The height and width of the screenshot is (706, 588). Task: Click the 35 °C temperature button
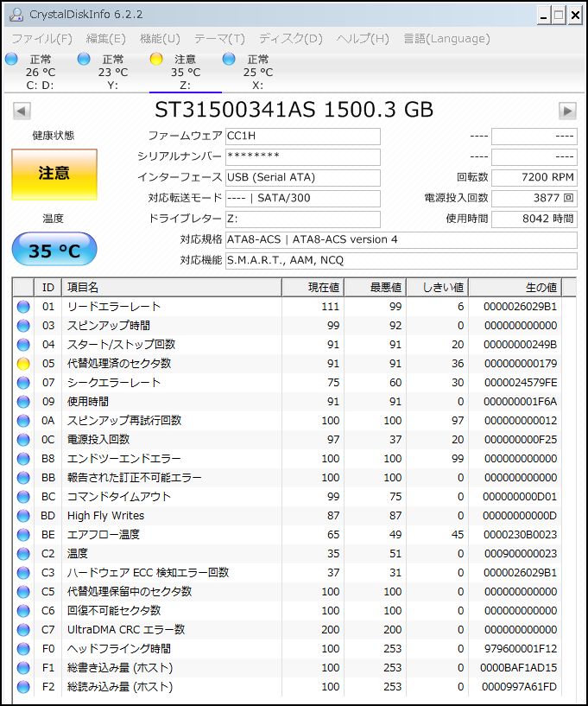coord(54,251)
